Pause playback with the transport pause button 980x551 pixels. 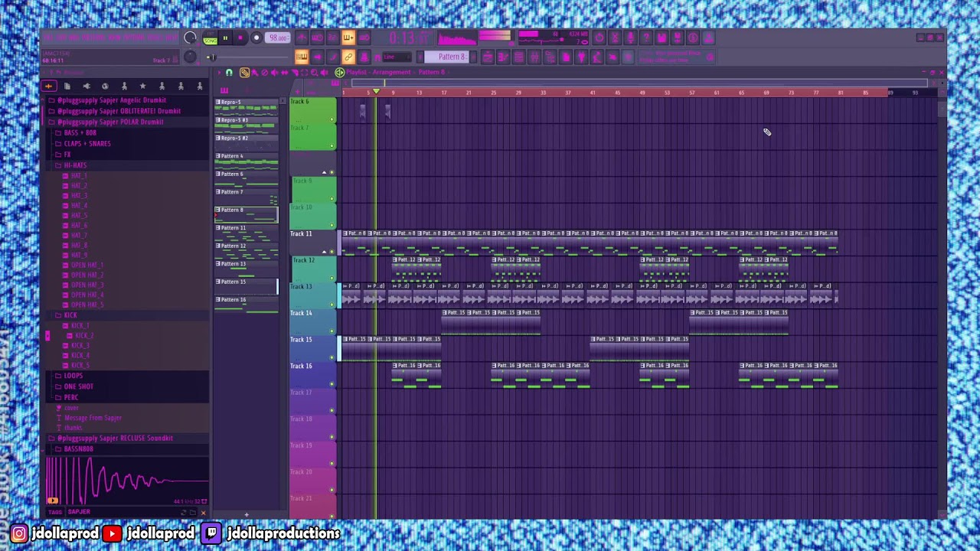[x=225, y=37]
